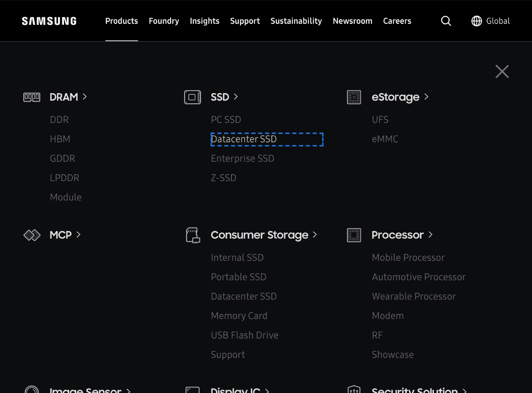Viewport: 532px width, 393px height.
Task: Click the eStorage chip icon
Action: [354, 97]
